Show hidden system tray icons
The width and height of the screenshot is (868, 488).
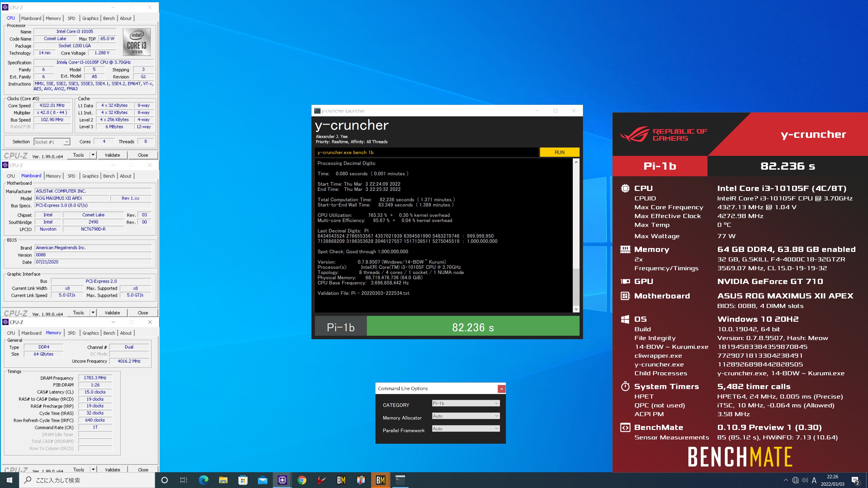click(x=786, y=480)
